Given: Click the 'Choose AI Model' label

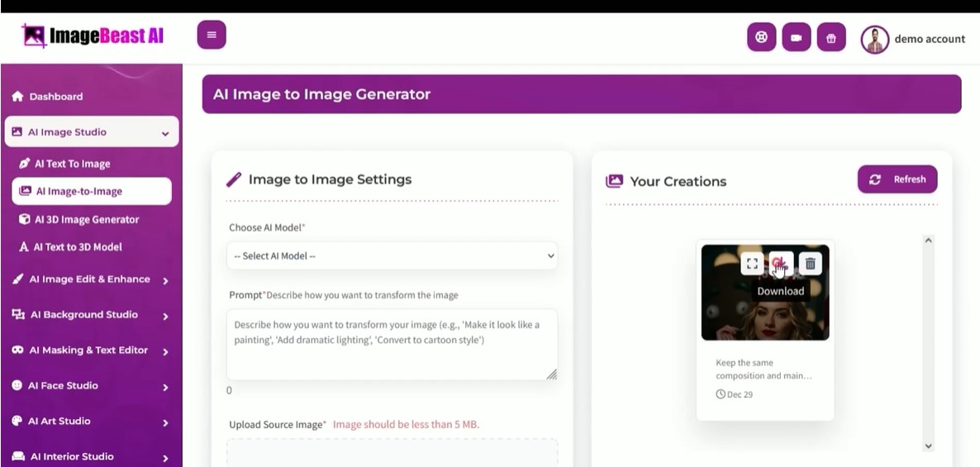Looking at the screenshot, I should coord(267,227).
